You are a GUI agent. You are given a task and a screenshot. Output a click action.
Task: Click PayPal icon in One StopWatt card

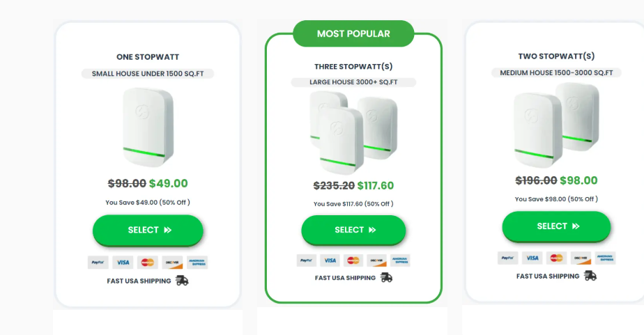coord(97,263)
